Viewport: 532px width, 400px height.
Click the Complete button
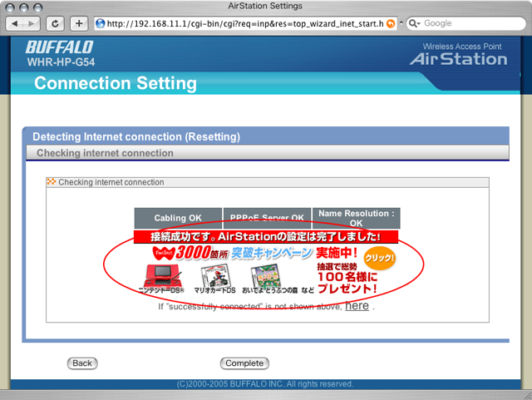pyautogui.click(x=244, y=363)
